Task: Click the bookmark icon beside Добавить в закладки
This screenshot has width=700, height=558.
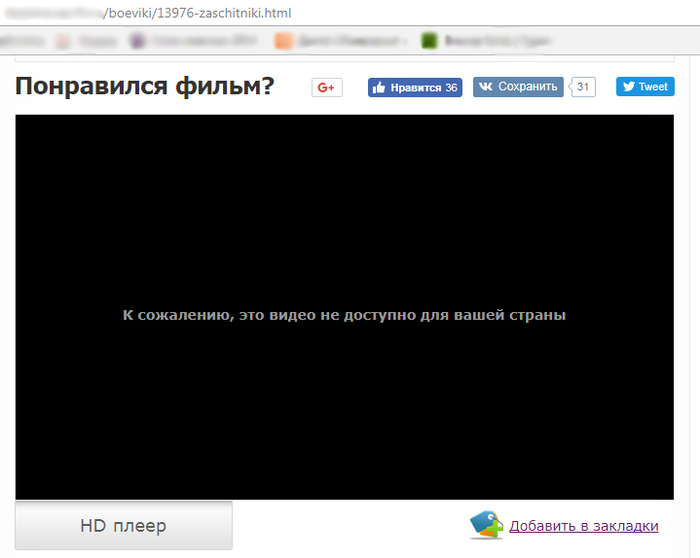Action: (486, 525)
